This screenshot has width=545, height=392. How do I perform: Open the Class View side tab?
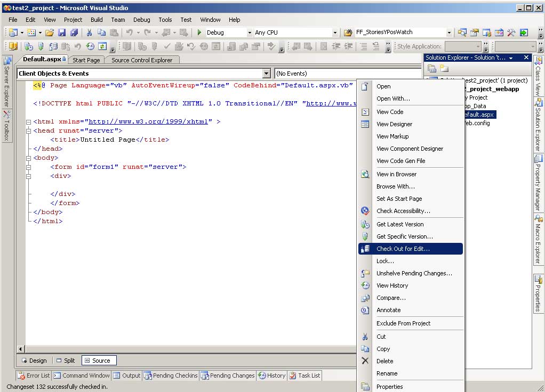point(538,76)
